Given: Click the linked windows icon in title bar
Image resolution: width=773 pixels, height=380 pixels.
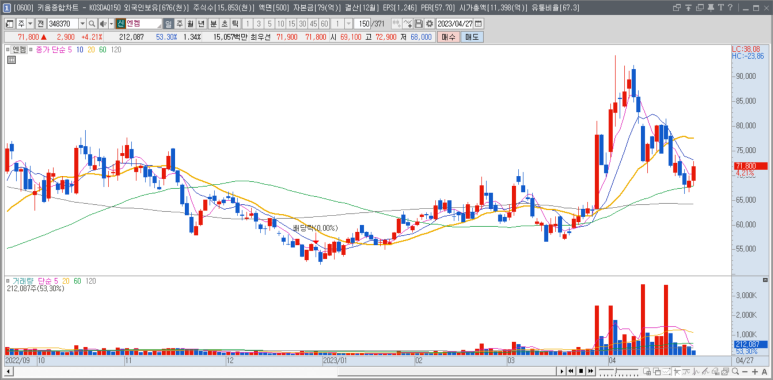Looking at the screenshot, I should click(x=676, y=8).
